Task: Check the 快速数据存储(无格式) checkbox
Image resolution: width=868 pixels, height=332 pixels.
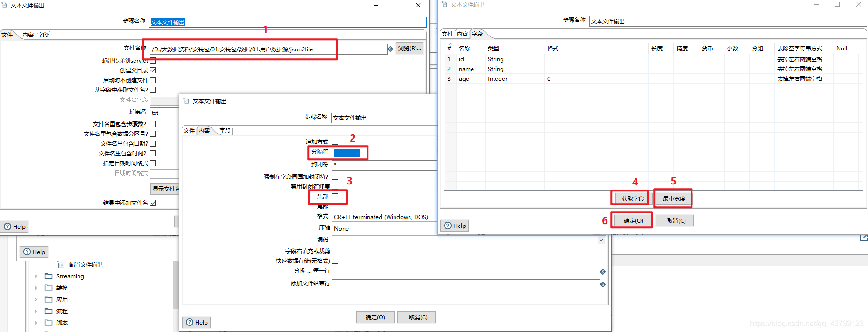Action: pos(335,261)
